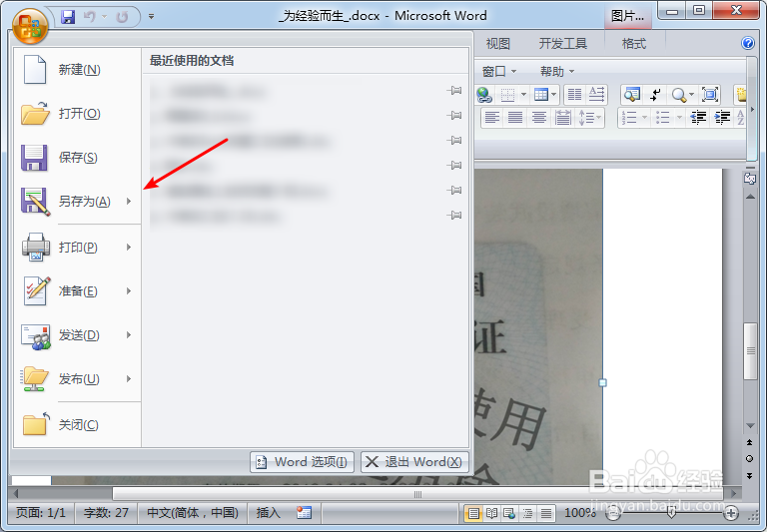Expand the 另存为 submenu arrow
The image size is (767, 532).
pos(129,202)
